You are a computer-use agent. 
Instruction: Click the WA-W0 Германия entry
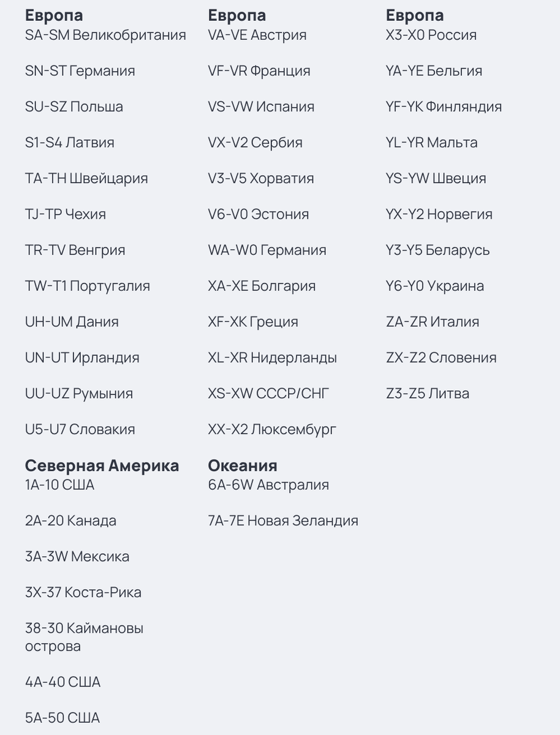[267, 251]
